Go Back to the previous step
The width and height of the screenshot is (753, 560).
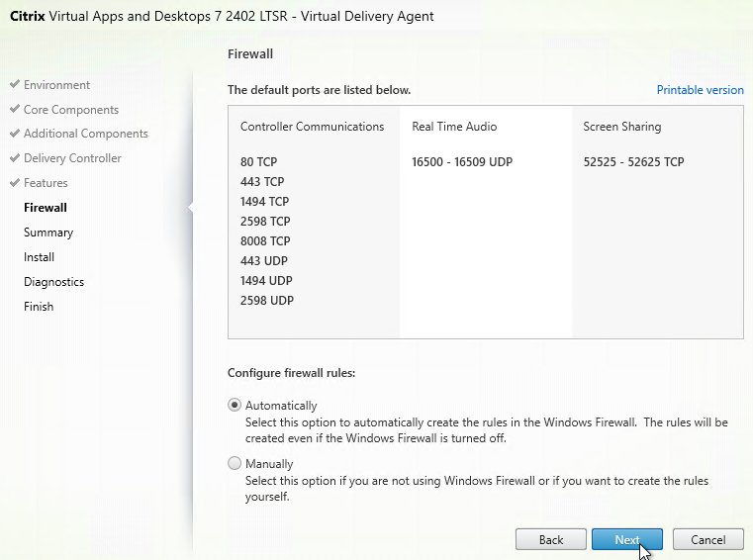pyautogui.click(x=551, y=539)
